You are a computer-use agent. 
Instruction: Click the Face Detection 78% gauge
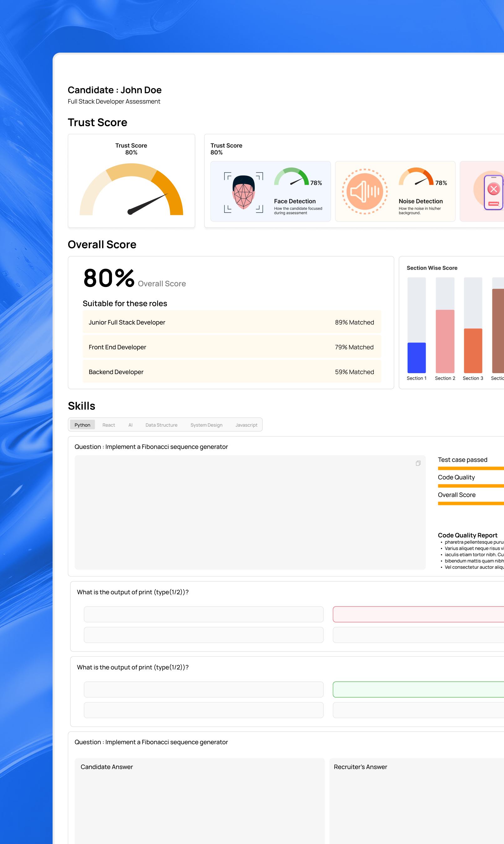point(292,177)
